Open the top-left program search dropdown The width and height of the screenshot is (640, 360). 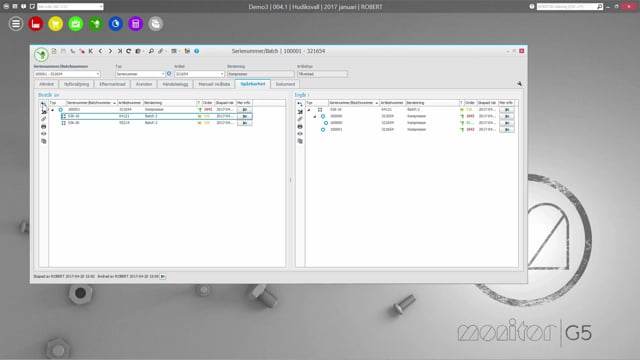[x=101, y=7]
